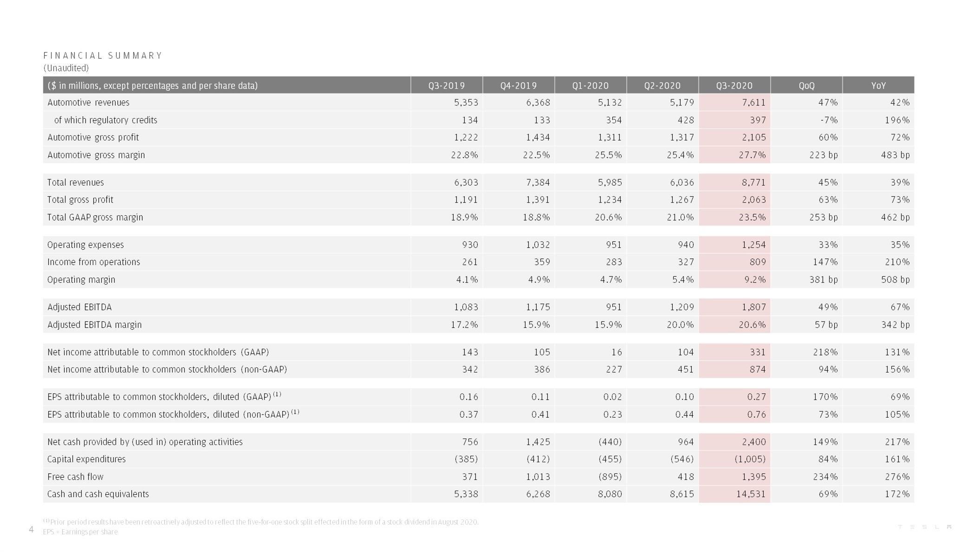This screenshot has width=980, height=552.
Task: Click the YoY column header
Action: pyautogui.click(x=878, y=85)
